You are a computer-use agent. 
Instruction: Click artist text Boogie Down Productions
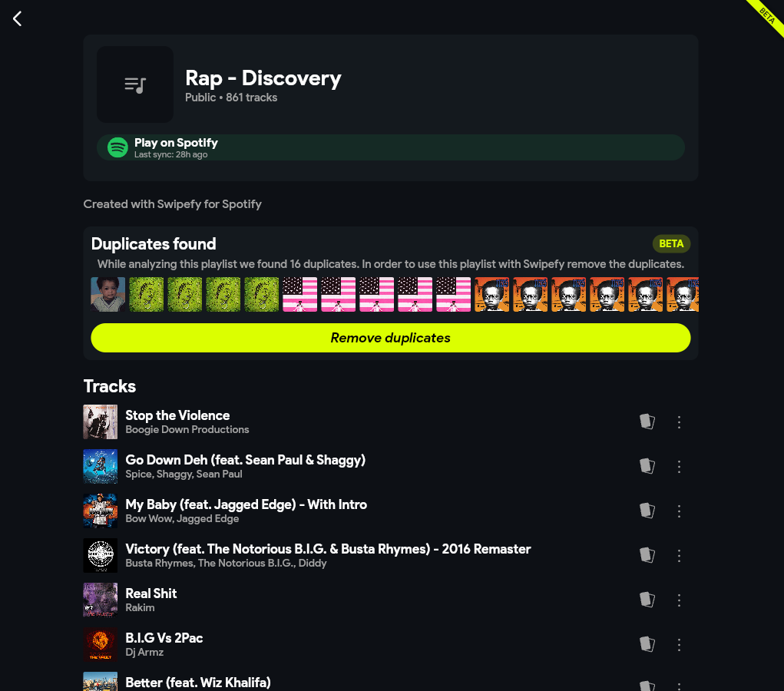(x=187, y=429)
